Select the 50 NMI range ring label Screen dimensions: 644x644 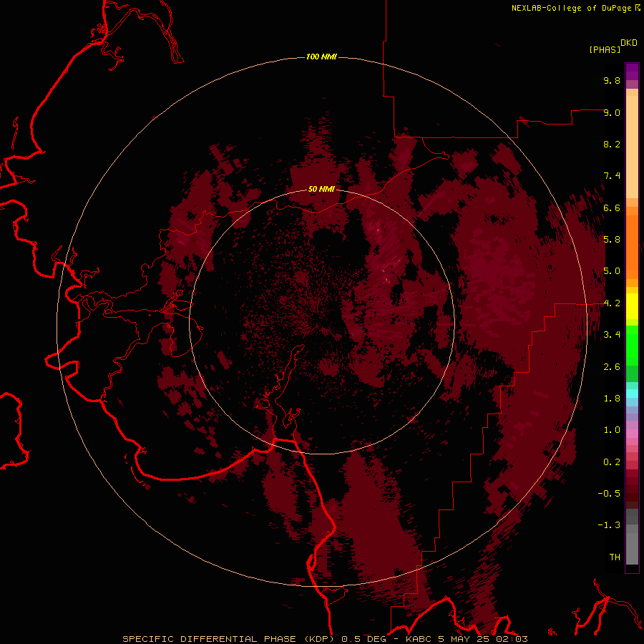(x=321, y=189)
